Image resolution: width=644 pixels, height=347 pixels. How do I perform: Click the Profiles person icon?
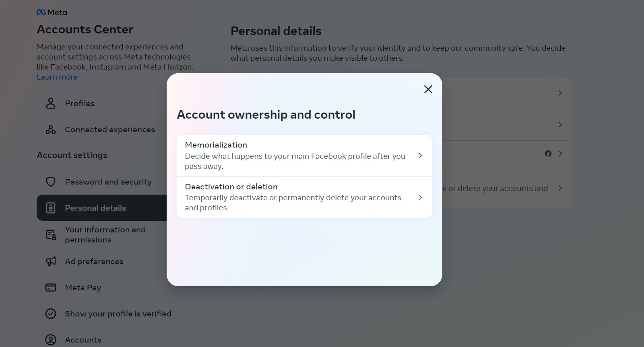pyautogui.click(x=51, y=103)
